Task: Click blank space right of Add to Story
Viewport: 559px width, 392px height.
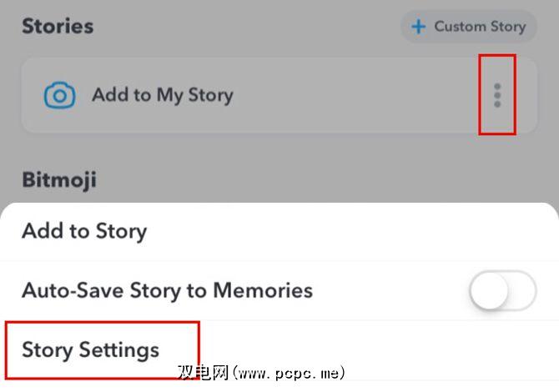Action: (x=350, y=231)
